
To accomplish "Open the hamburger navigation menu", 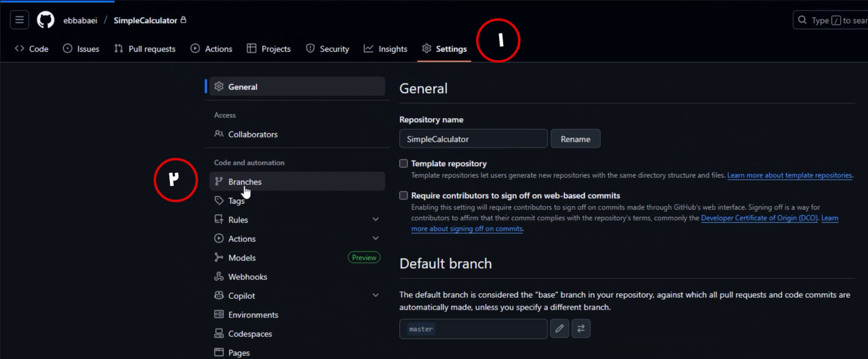I will click(x=19, y=20).
